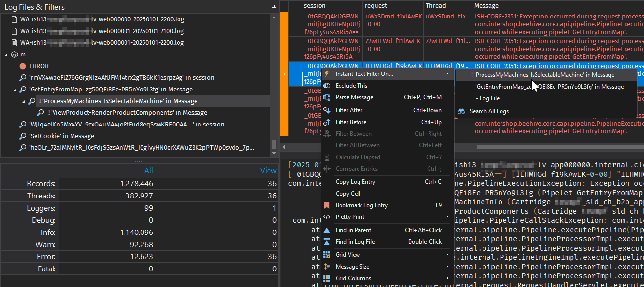Click the magnifier icon of the 'GetEntryFromMap' filter
The image size is (644, 287).
[x=23, y=90]
